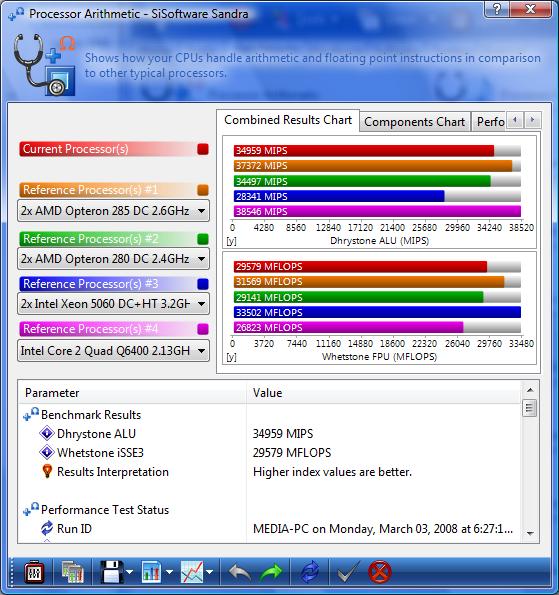Click the Reference Processor(s) #2 label bar

(x=107, y=239)
